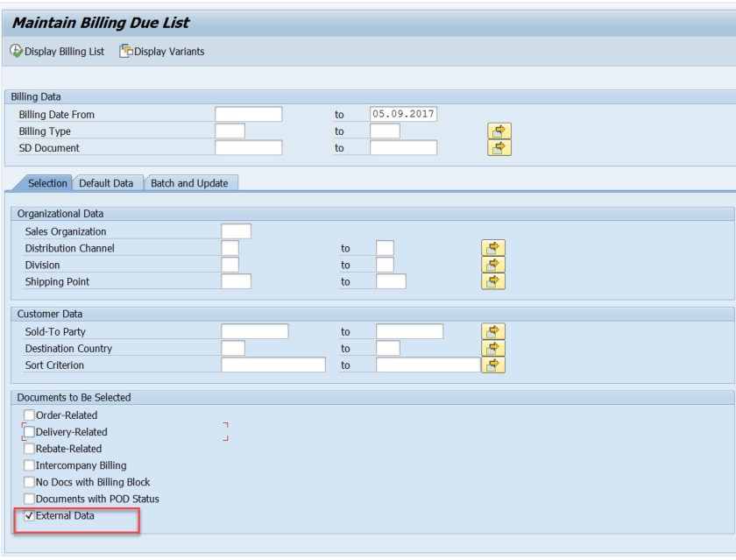The image size is (736, 560).
Task: Click Distribution Channel from field
Action: pyautogui.click(x=230, y=248)
